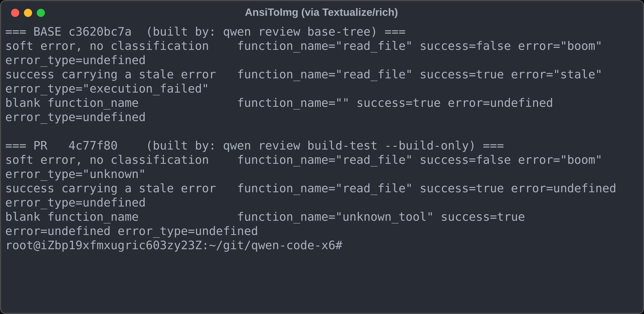Click the shell prompt ending in qwen-code-x6#
Screen dimensions: 644x314
(x=174, y=245)
